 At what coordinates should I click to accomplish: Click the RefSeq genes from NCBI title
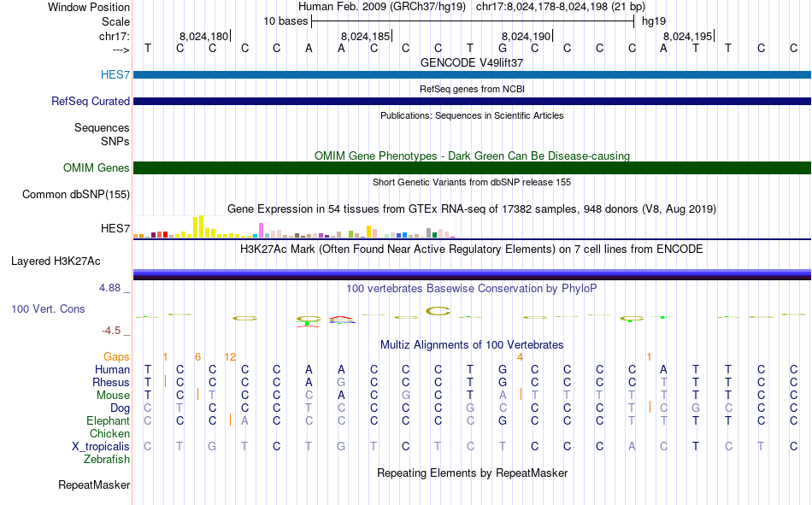[x=472, y=89]
